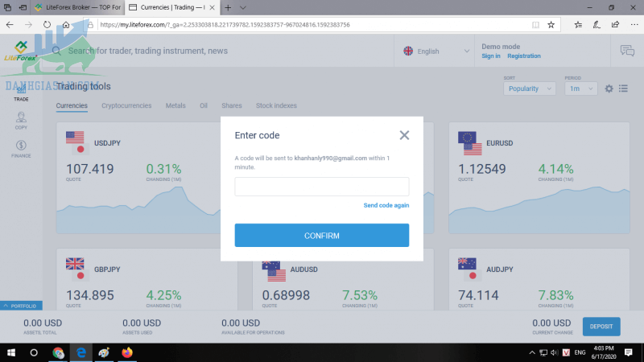
Task: Open the favorites hub icon
Action: click(578, 25)
